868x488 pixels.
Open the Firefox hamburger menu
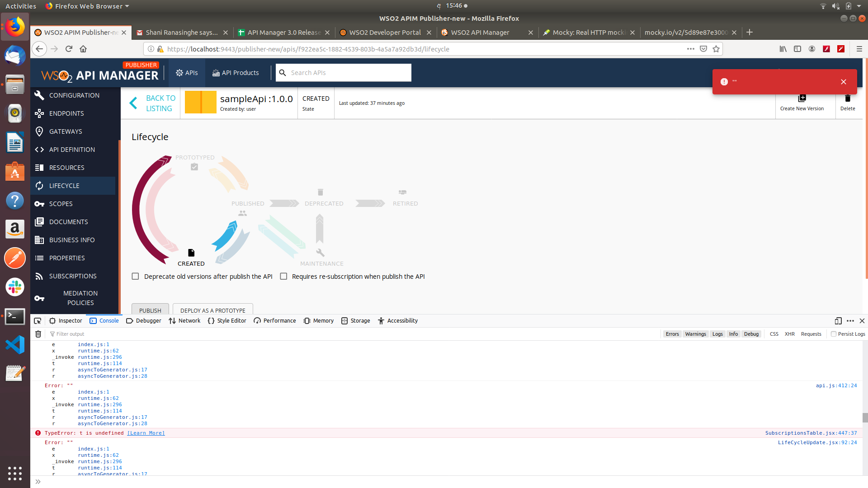[859, 49]
